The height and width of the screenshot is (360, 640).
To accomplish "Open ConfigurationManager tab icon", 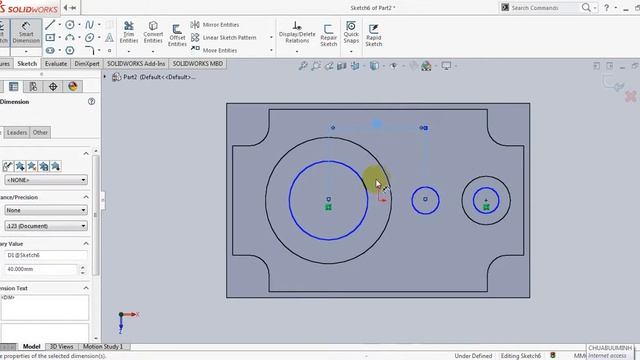I will (33, 87).
